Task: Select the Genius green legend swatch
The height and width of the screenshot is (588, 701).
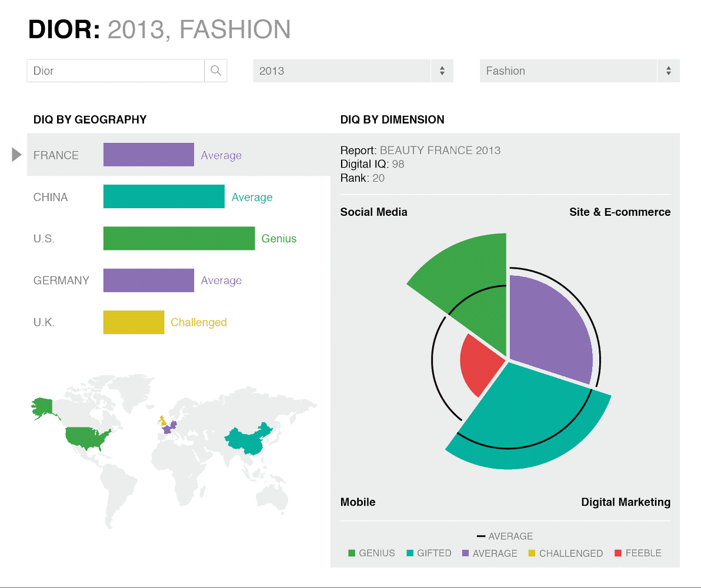Action: pos(351,553)
